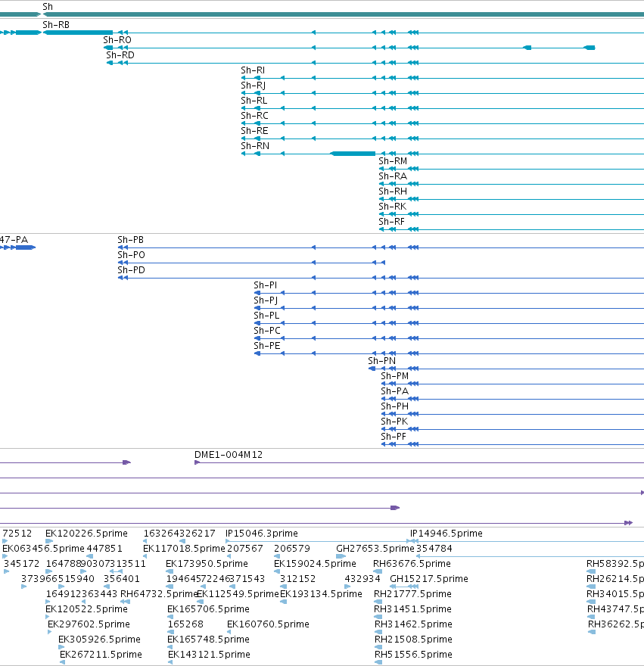Click the EK165706.5prime EST label

point(209,609)
